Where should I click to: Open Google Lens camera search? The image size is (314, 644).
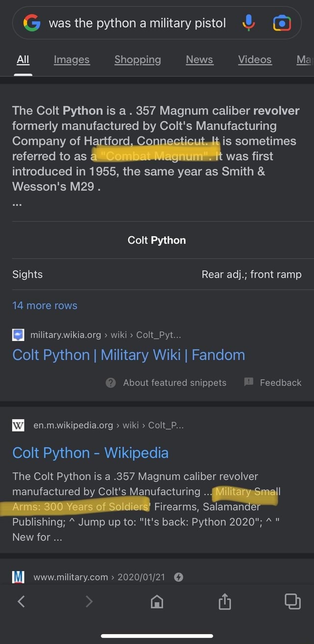click(x=282, y=23)
